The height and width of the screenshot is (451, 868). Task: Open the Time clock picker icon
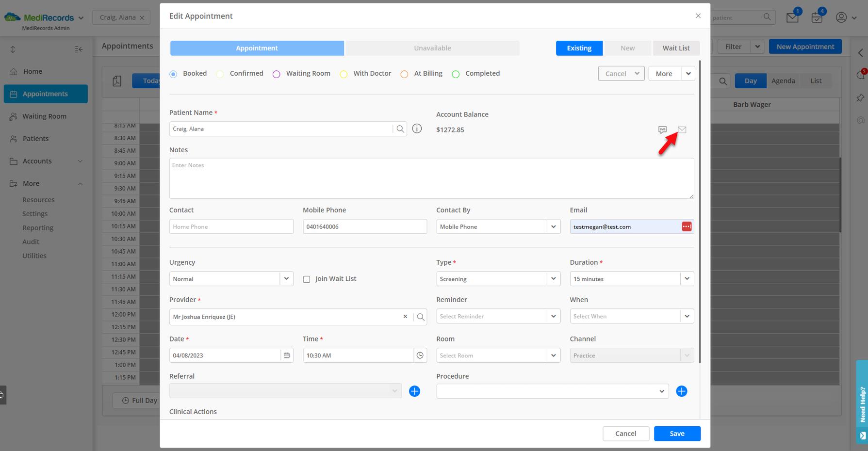click(420, 355)
